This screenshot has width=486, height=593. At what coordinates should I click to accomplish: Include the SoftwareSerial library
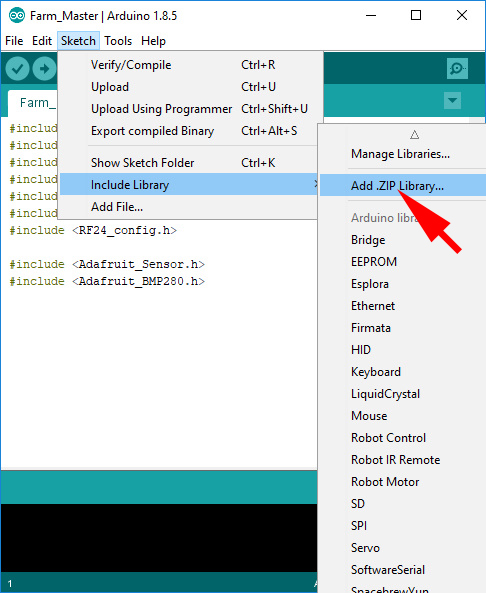pyautogui.click(x=403, y=570)
